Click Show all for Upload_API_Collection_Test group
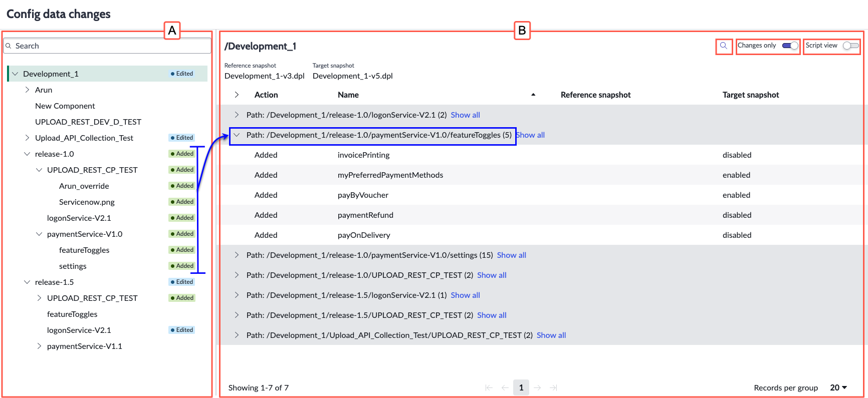 (551, 335)
